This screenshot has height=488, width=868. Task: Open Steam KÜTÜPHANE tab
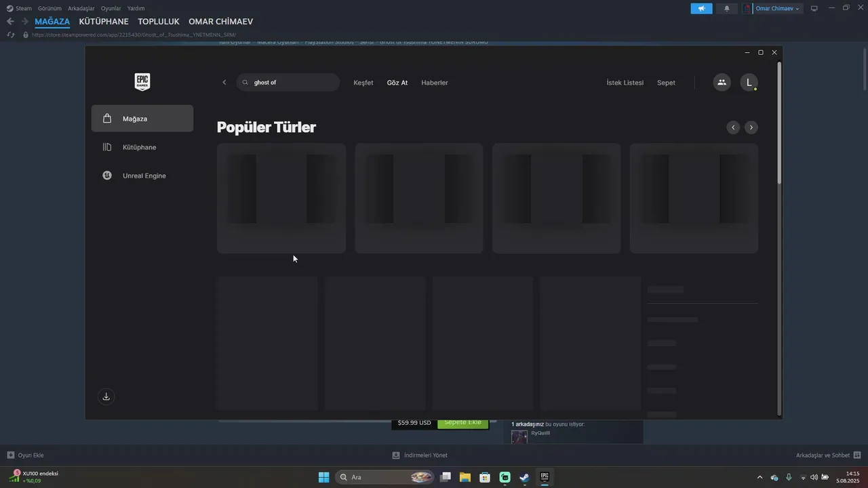pos(104,22)
